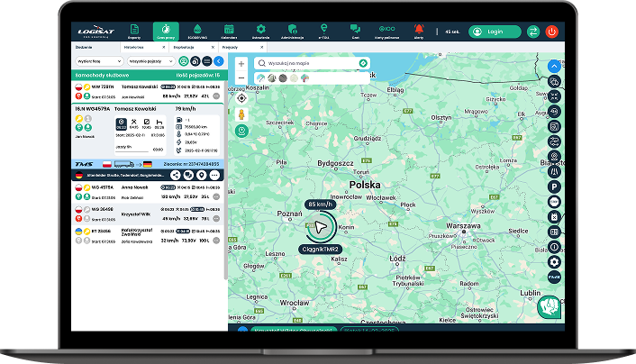
Task: Click the green map pin button under pegman
Action: click(x=241, y=131)
